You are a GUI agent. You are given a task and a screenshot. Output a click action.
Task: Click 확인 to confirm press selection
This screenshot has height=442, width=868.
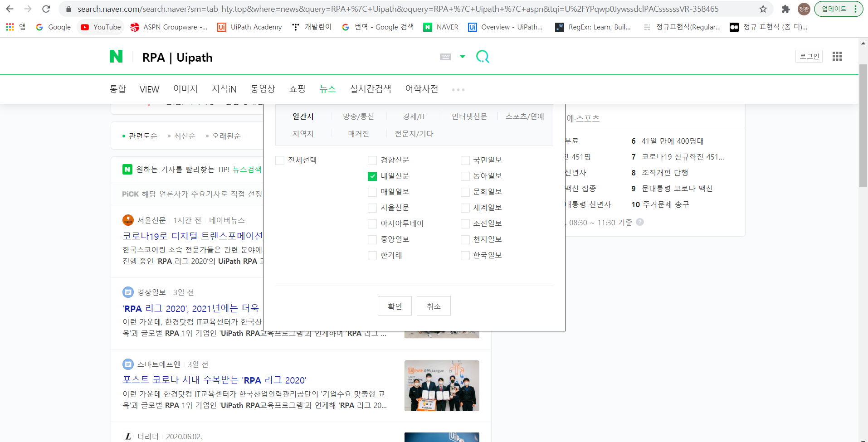[x=395, y=306]
